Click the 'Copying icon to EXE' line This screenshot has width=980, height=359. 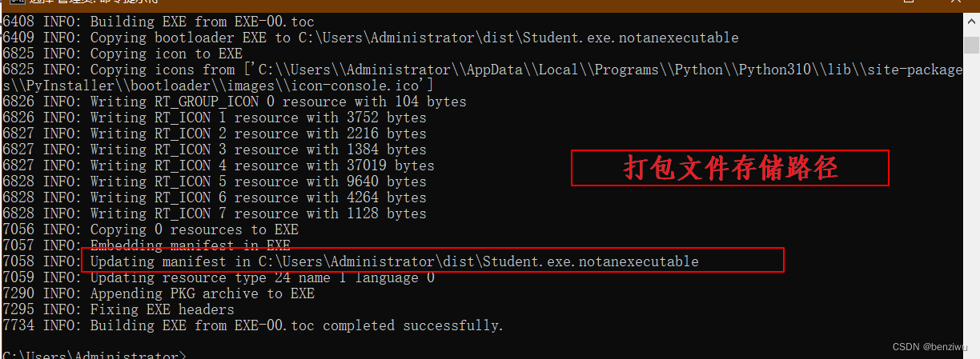122,54
